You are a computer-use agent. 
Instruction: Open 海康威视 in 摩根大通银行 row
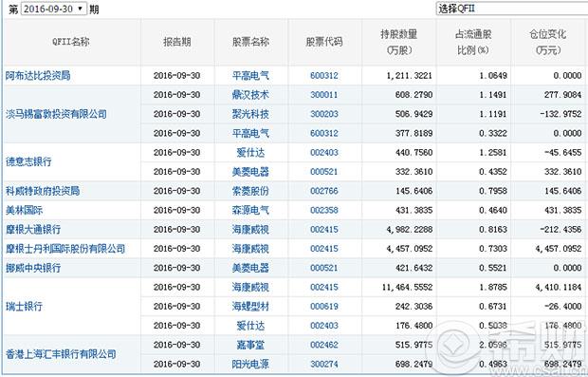[250, 229]
